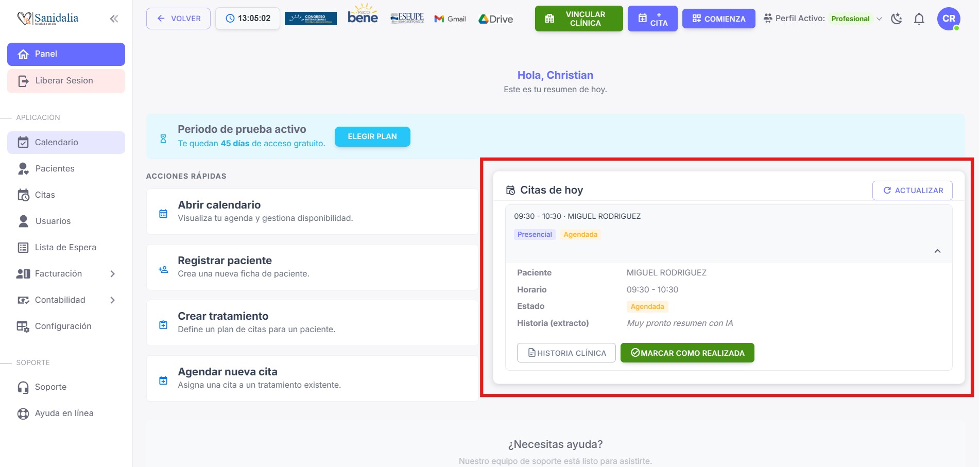Screen dimensions: 980x467
Task: Refresh today's appointments with Actualizar
Action: tap(912, 191)
